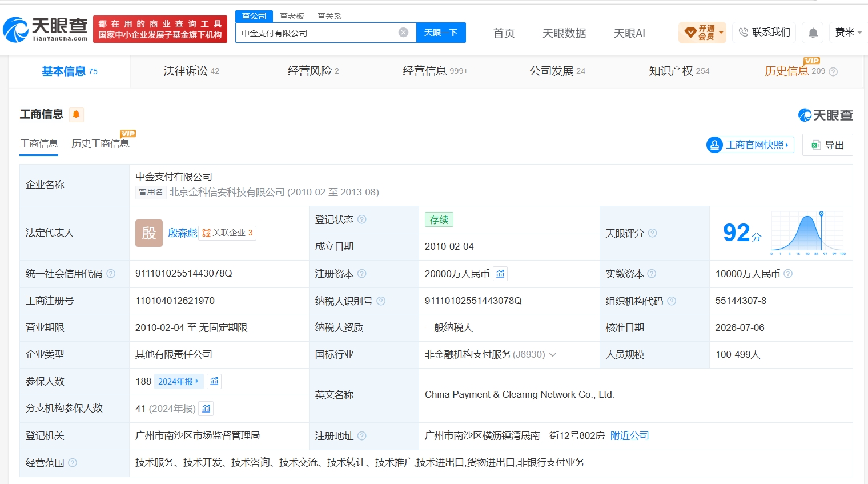Click help icon next to 天眼评分
This screenshot has height=484, width=868.
[x=652, y=233]
